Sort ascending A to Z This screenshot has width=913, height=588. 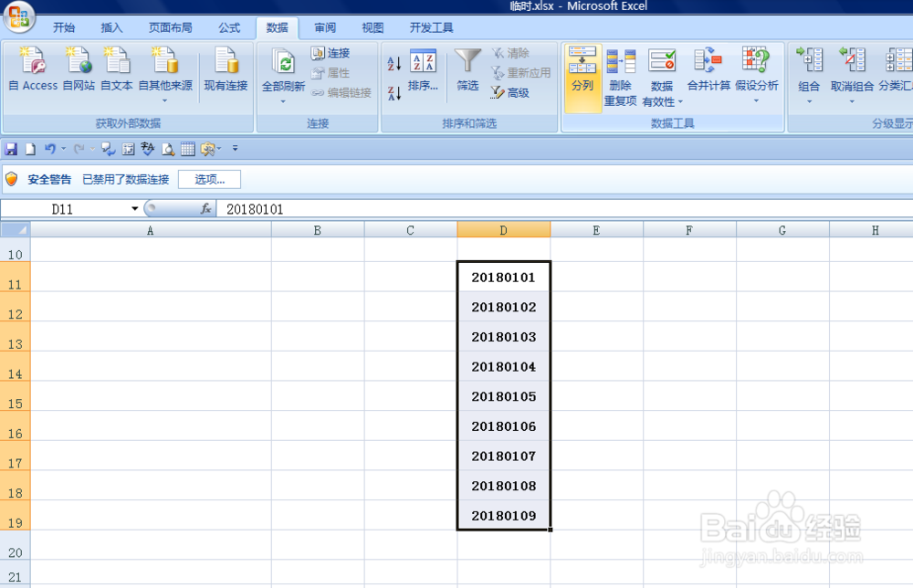click(x=394, y=63)
